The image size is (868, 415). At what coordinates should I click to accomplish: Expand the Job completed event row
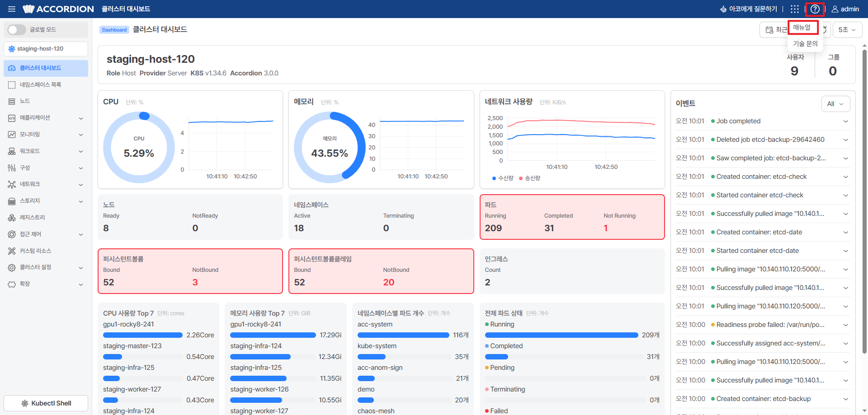(763, 121)
